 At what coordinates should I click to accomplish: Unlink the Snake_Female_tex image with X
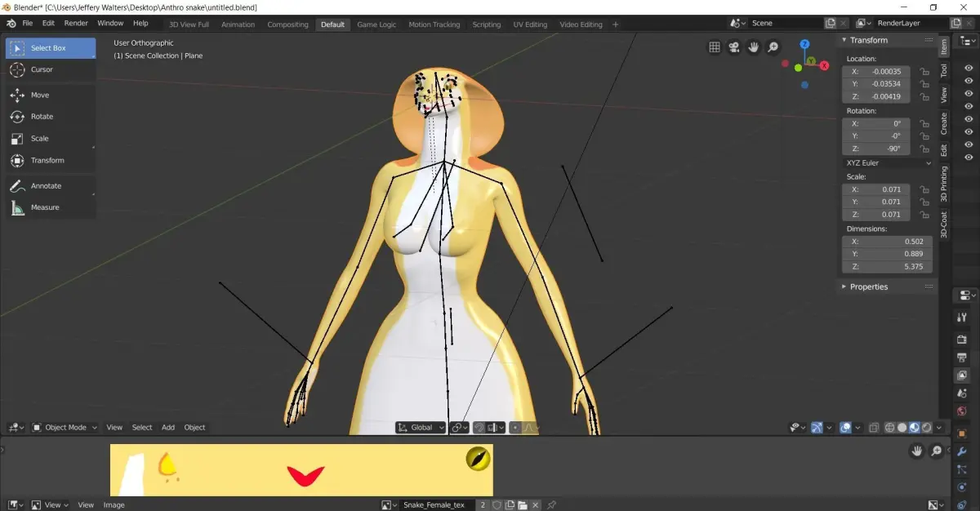coord(537,505)
